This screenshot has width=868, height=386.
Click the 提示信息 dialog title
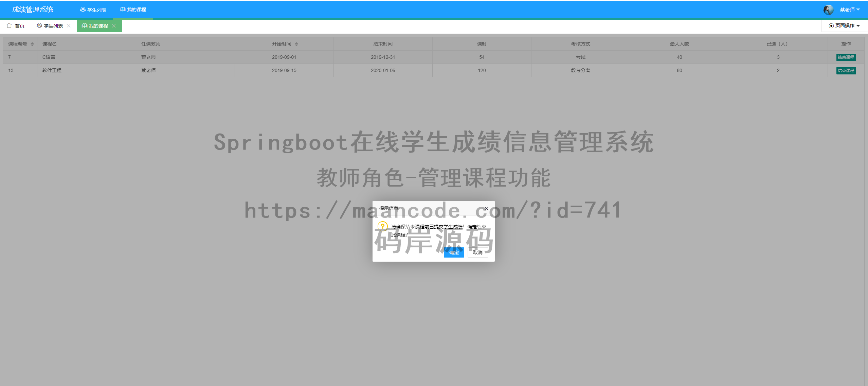click(388, 208)
